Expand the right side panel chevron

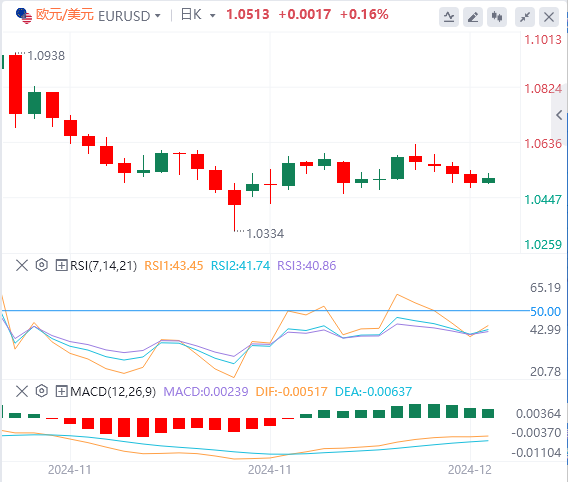[x=559, y=116]
